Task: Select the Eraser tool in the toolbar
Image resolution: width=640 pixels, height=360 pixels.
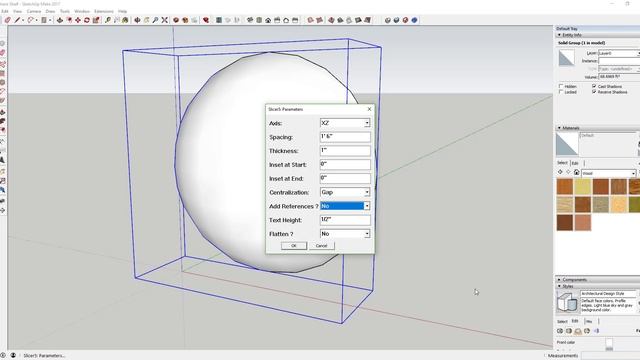Action: 7,20
